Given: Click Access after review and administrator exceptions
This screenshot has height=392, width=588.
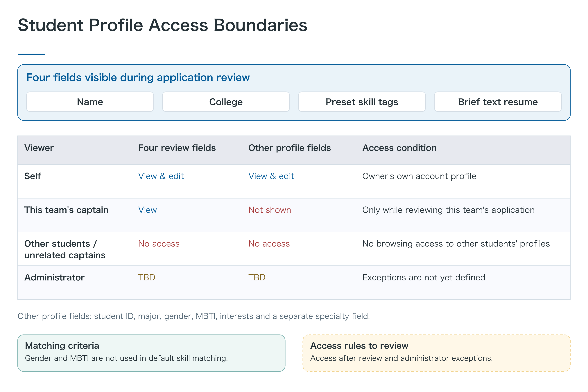Looking at the screenshot, I should pyautogui.click(x=401, y=358).
